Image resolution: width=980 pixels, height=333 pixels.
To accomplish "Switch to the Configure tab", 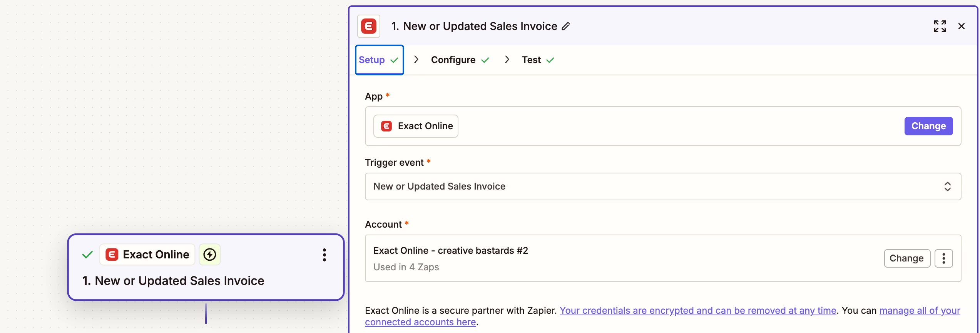I will coord(460,60).
